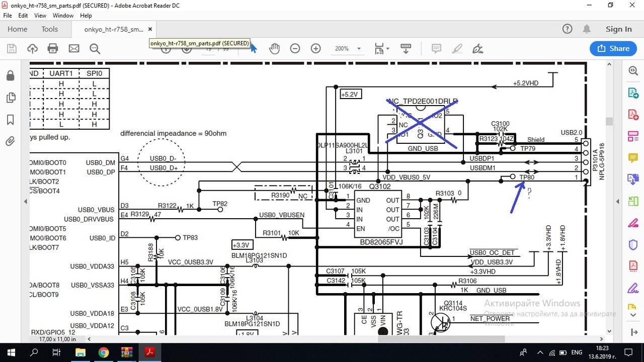Open the notifications bell
This screenshot has width=644, height=362.
(587, 29)
